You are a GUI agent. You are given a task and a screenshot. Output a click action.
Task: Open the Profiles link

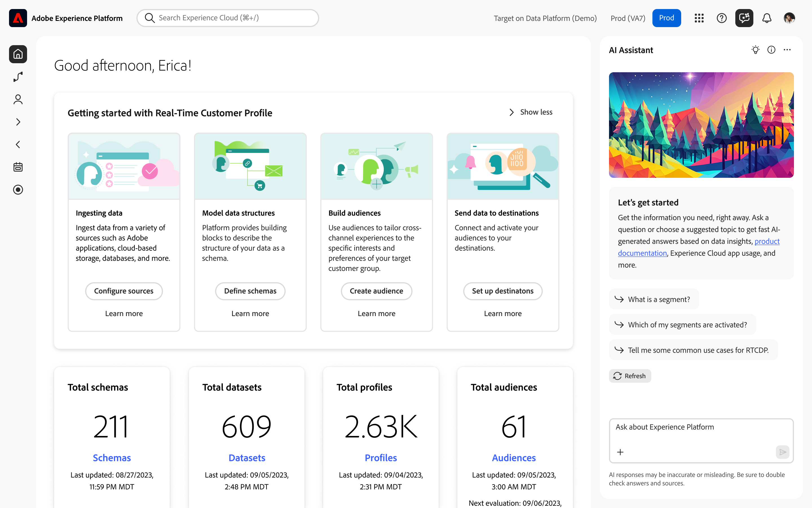[381, 457]
